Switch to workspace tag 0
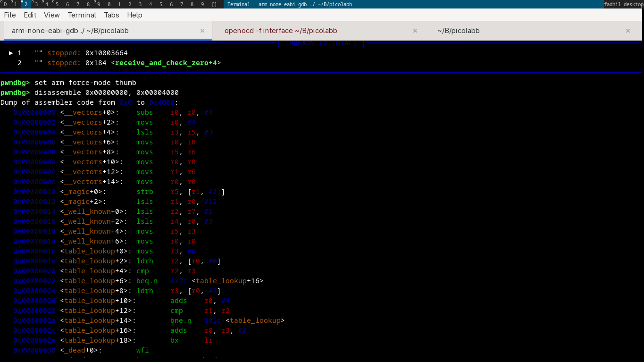 [109, 4]
